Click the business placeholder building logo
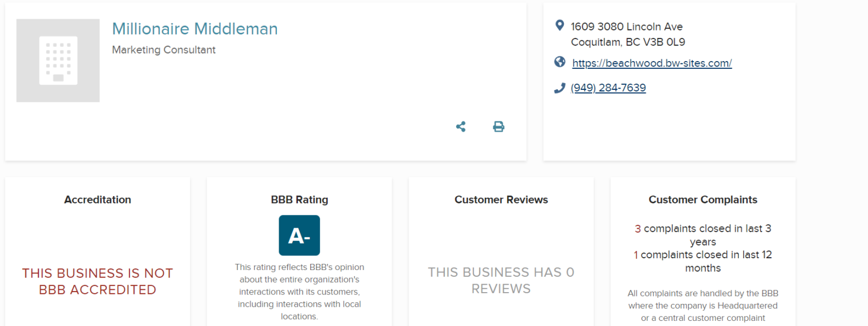Image resolution: width=868 pixels, height=326 pixels. click(58, 61)
